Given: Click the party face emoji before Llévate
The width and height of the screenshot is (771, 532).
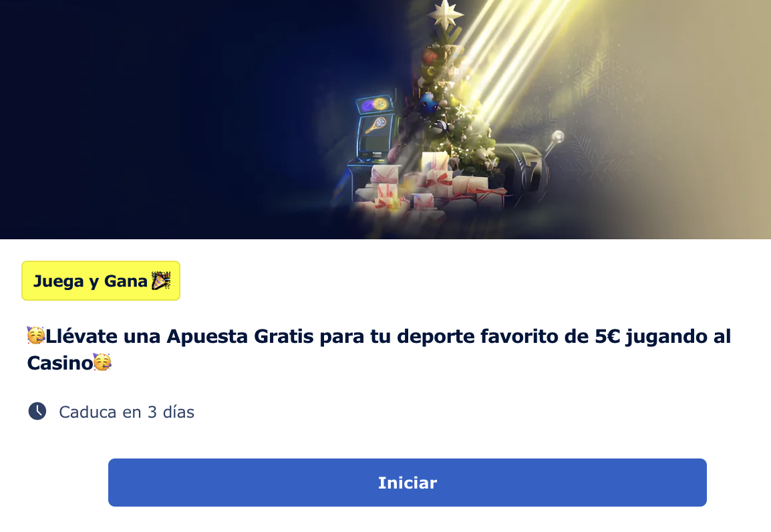Looking at the screenshot, I should click(36, 336).
